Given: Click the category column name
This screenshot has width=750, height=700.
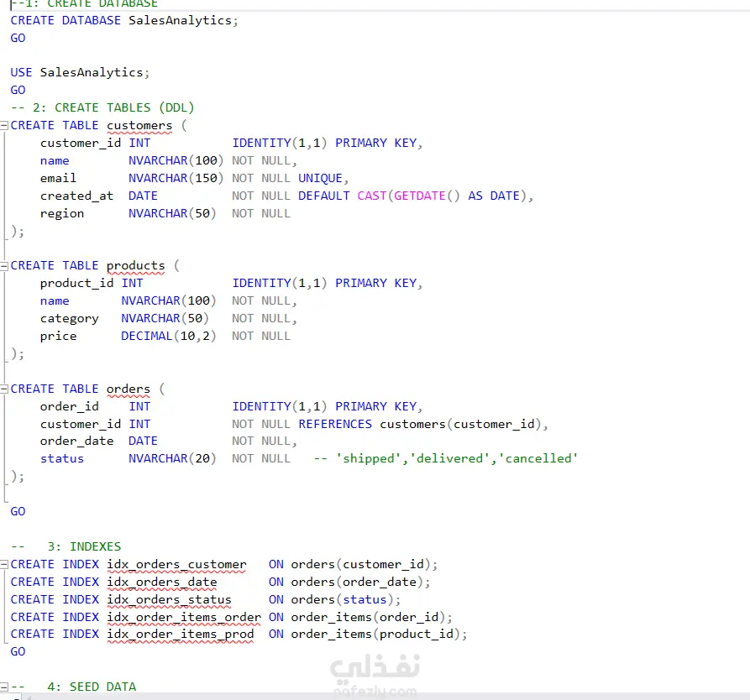Looking at the screenshot, I should 70,318.
